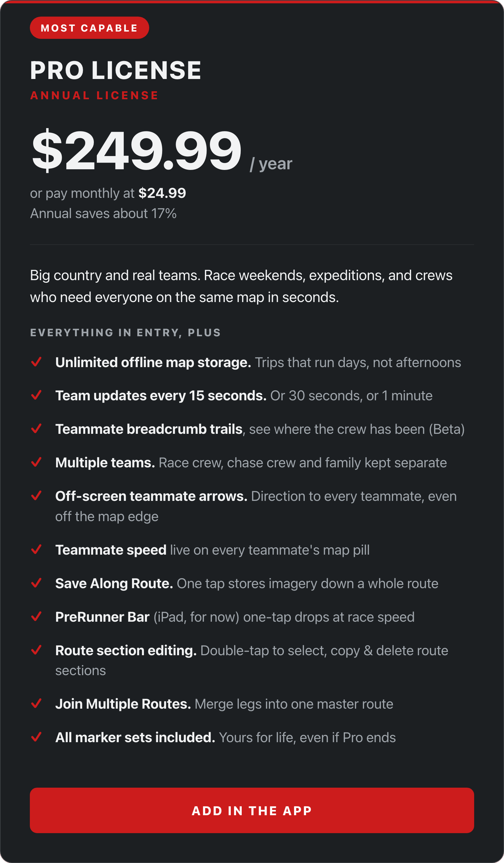The width and height of the screenshot is (504, 863).
Task: Click the EVERYTHING IN ENTRY, PLUS label
Action: click(x=126, y=333)
